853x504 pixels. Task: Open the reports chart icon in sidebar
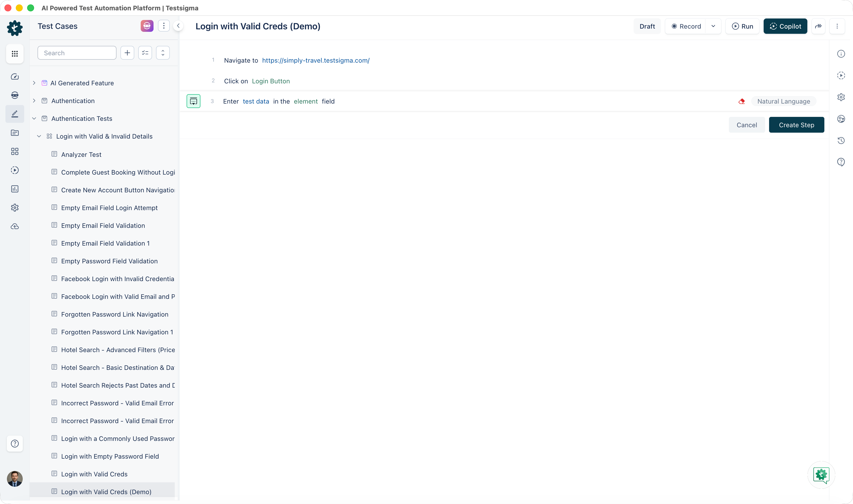[15, 189]
